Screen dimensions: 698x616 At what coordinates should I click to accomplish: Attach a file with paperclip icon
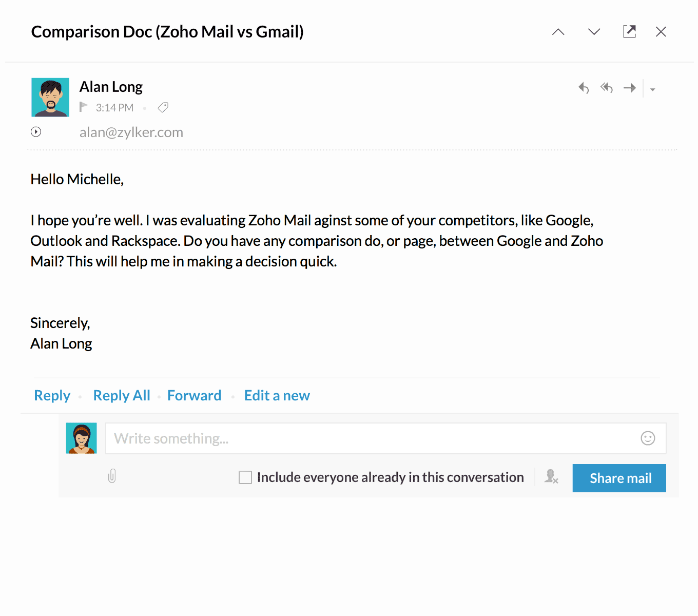pyautogui.click(x=112, y=476)
